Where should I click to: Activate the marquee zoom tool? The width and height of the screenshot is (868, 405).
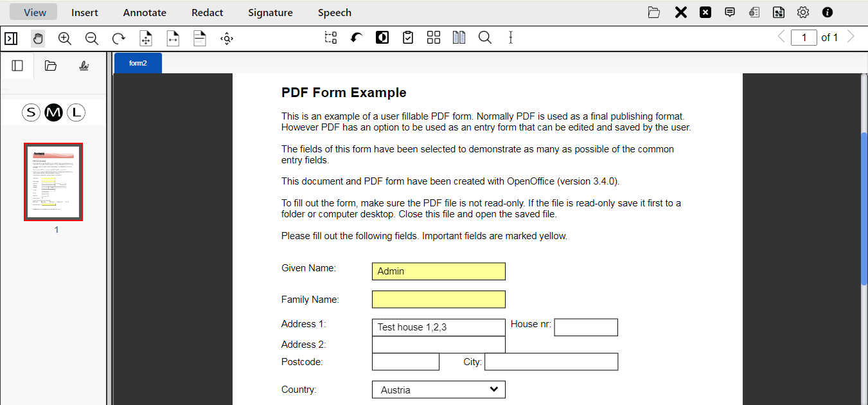point(330,37)
